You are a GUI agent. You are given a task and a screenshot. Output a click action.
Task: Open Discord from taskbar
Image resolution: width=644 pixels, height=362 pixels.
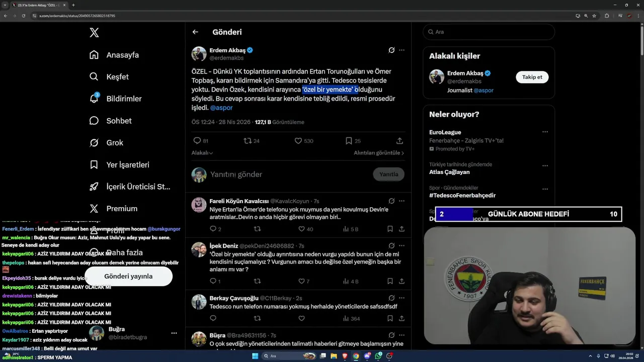point(367,356)
